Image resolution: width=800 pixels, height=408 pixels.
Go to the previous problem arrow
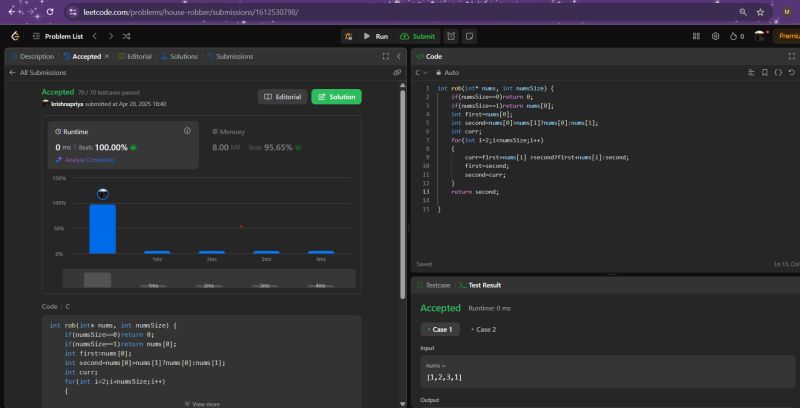click(94, 36)
